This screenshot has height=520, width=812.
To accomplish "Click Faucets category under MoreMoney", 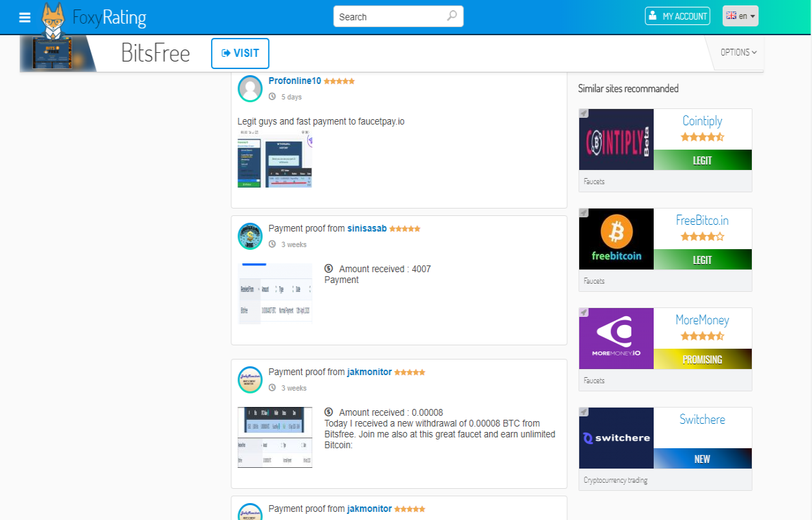I will (594, 381).
